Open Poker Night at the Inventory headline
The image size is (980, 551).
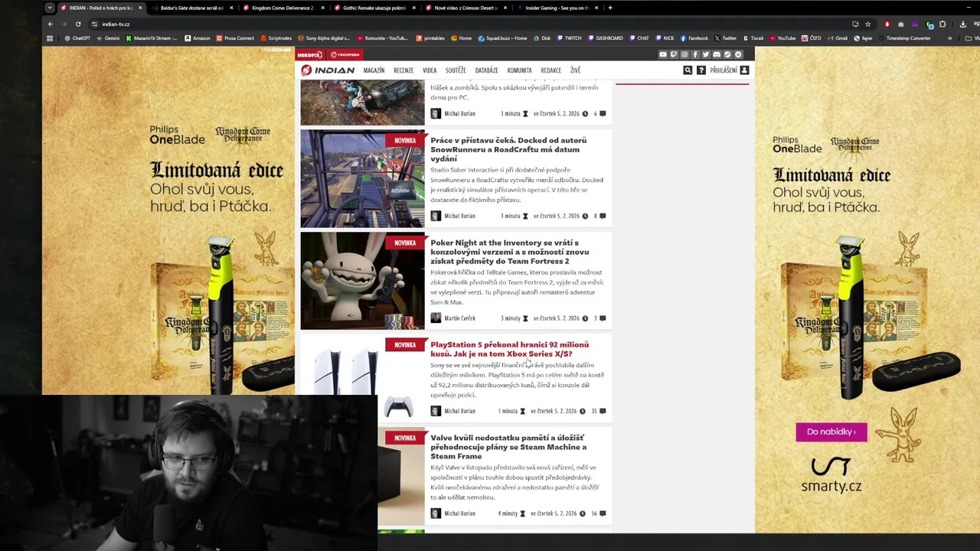tap(510, 252)
